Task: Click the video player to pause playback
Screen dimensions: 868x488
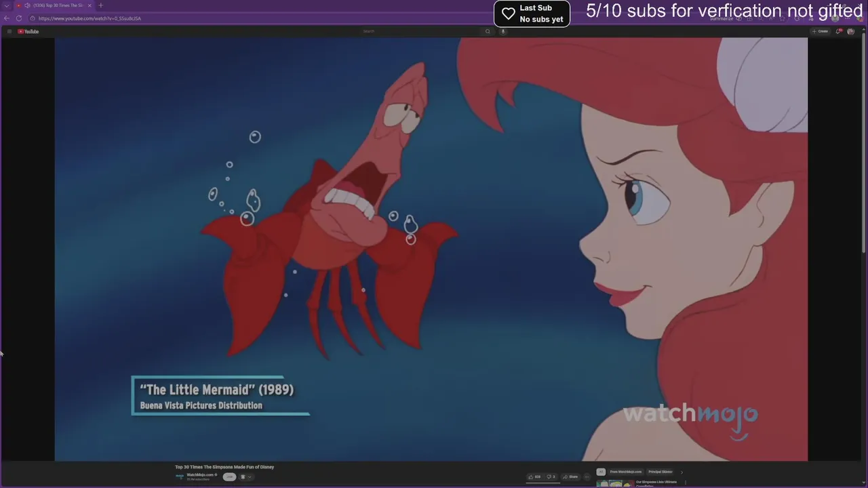Action: click(x=431, y=249)
